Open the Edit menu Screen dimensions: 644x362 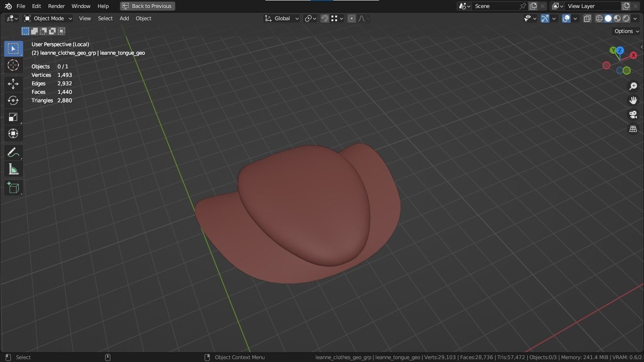coord(36,6)
